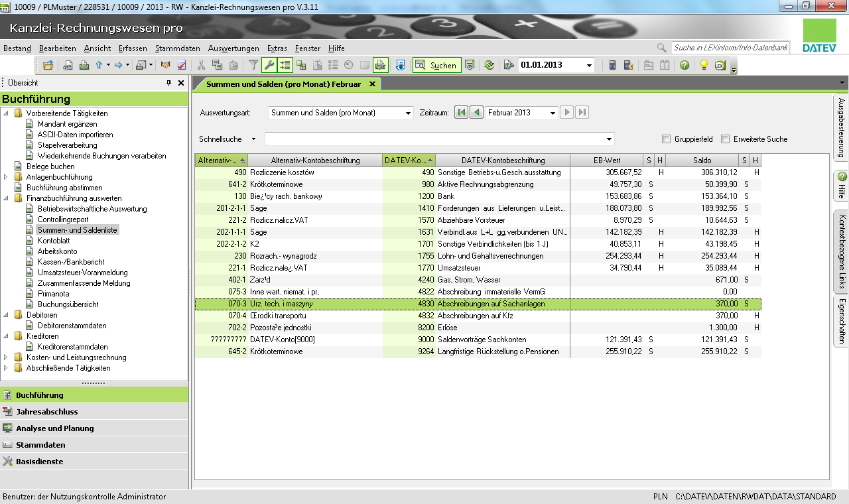This screenshot has height=504, width=849.
Task: Open the LEXinform icon in toolbar
Action: [720, 65]
